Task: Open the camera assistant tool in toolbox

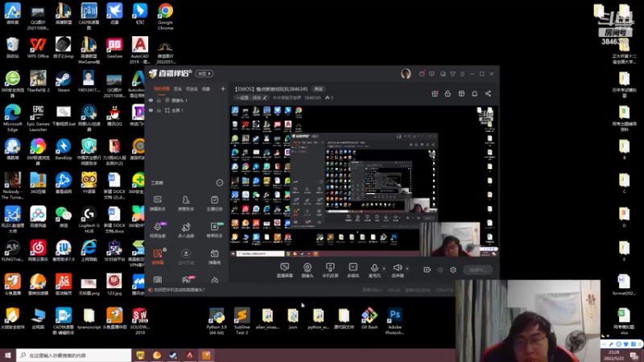Action: [214, 230]
